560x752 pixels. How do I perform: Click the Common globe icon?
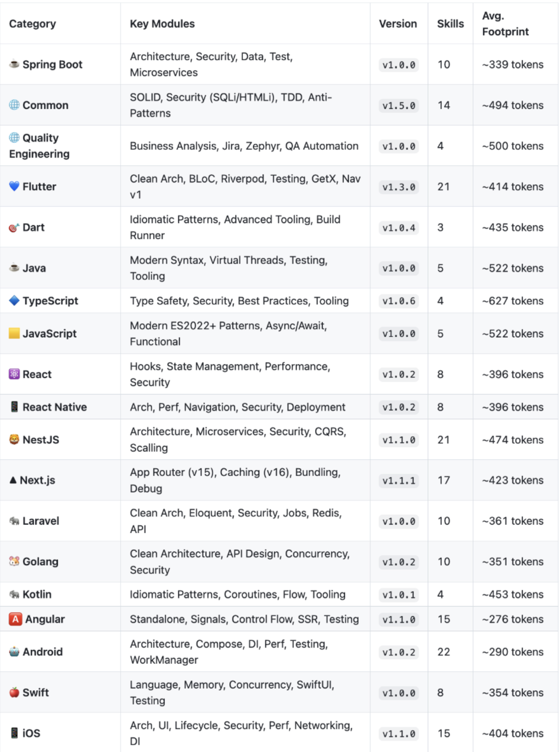14,105
